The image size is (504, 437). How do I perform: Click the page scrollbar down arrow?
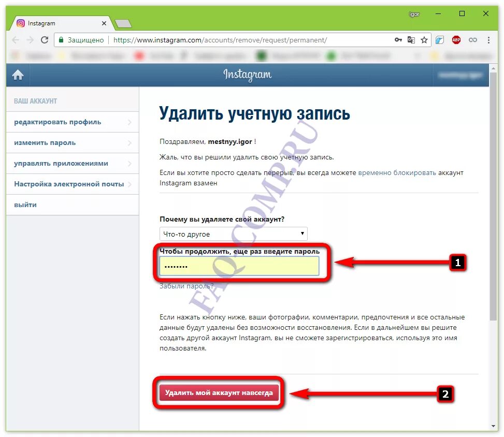coord(494,426)
